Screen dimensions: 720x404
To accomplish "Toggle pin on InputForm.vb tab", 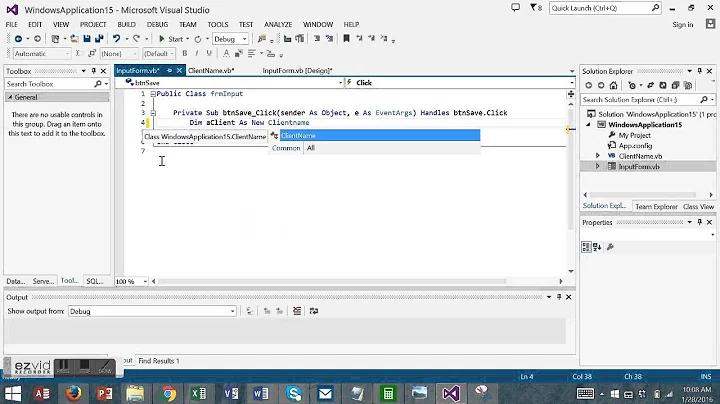I will [x=169, y=70].
